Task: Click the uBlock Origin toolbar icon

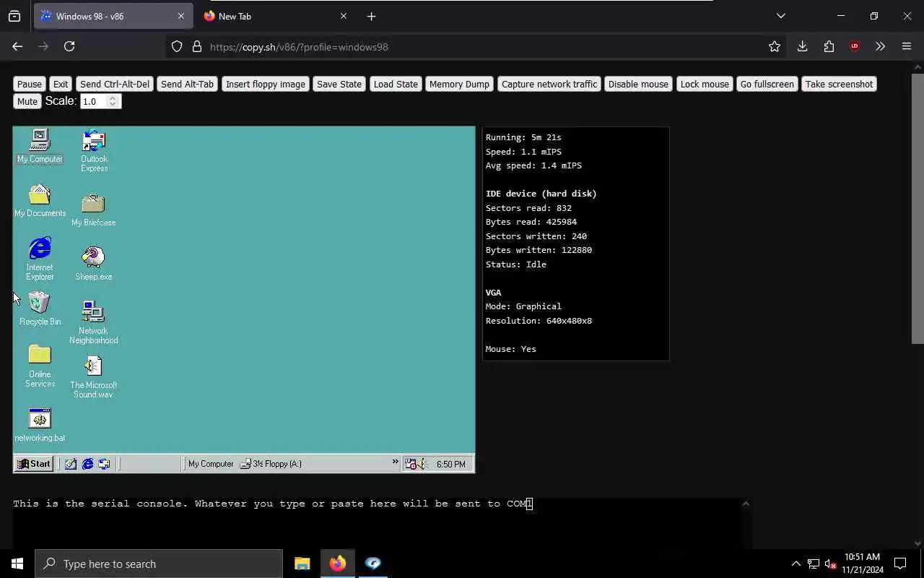Action: (855, 46)
